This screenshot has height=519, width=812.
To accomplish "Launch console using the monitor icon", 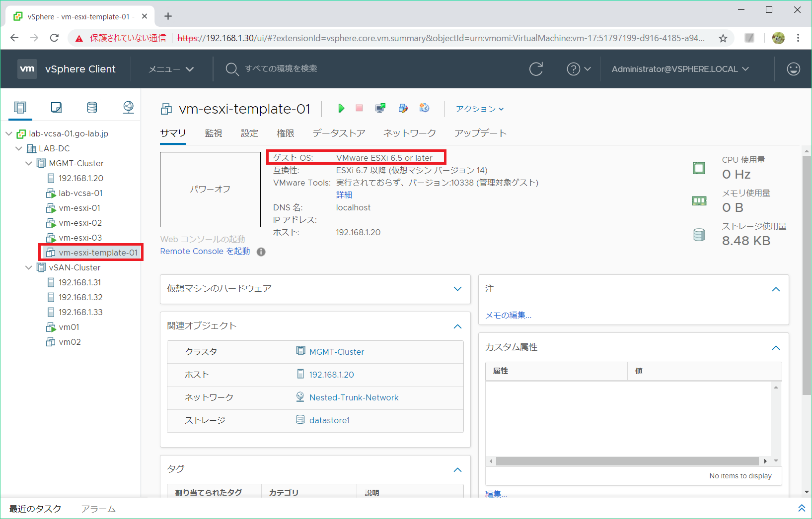I will coord(381,108).
